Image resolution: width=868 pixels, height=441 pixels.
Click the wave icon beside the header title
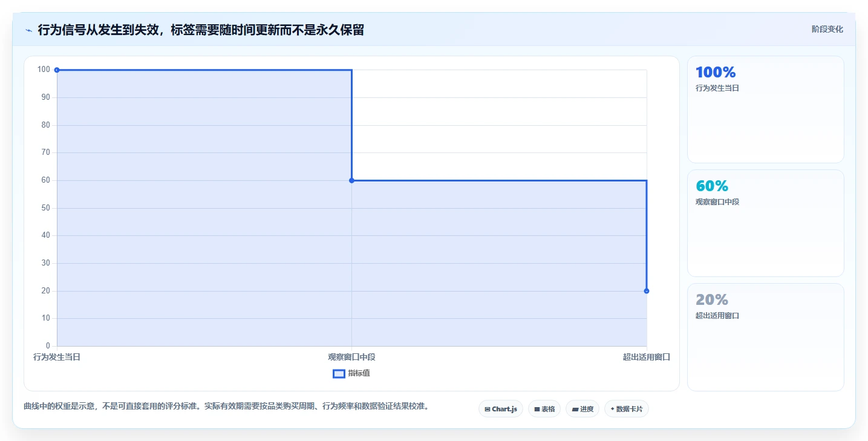click(29, 30)
